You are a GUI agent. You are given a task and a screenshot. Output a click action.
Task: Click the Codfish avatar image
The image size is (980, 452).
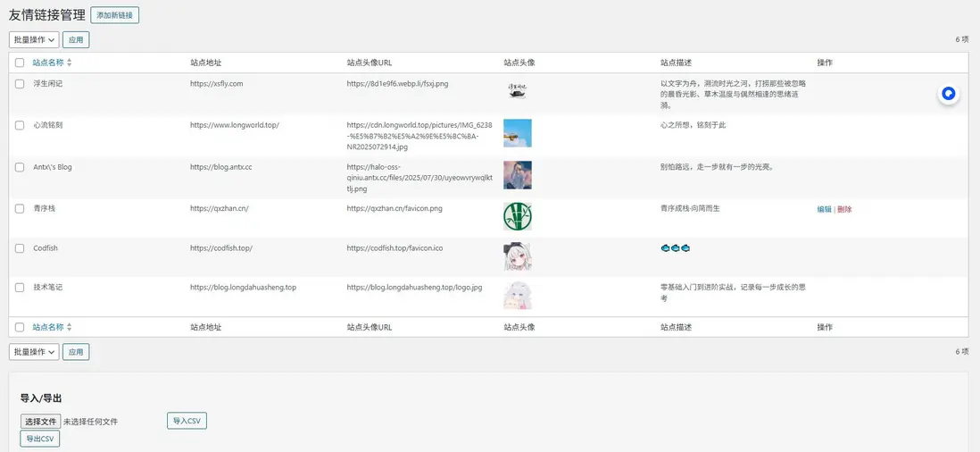pyautogui.click(x=518, y=257)
